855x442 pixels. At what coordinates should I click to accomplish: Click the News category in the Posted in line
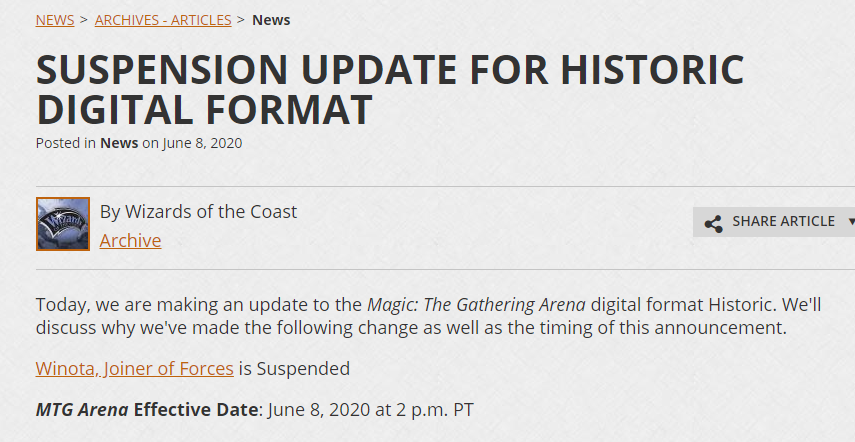119,143
